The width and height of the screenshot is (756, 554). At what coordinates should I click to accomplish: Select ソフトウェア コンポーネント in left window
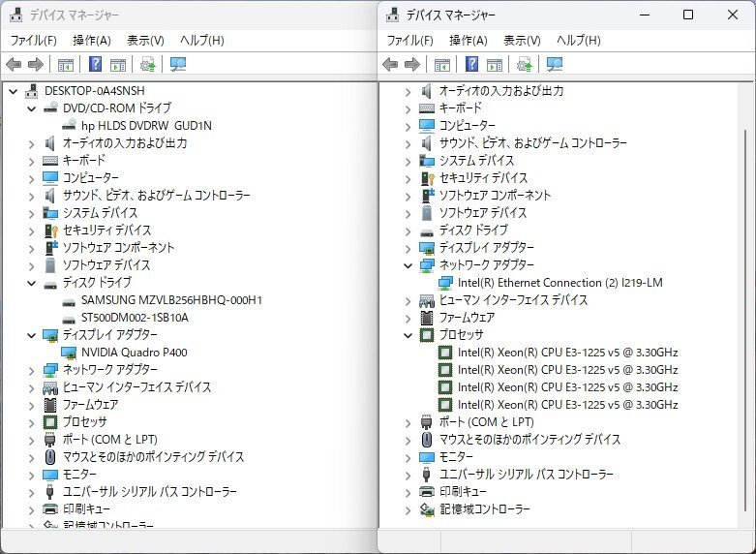point(119,248)
